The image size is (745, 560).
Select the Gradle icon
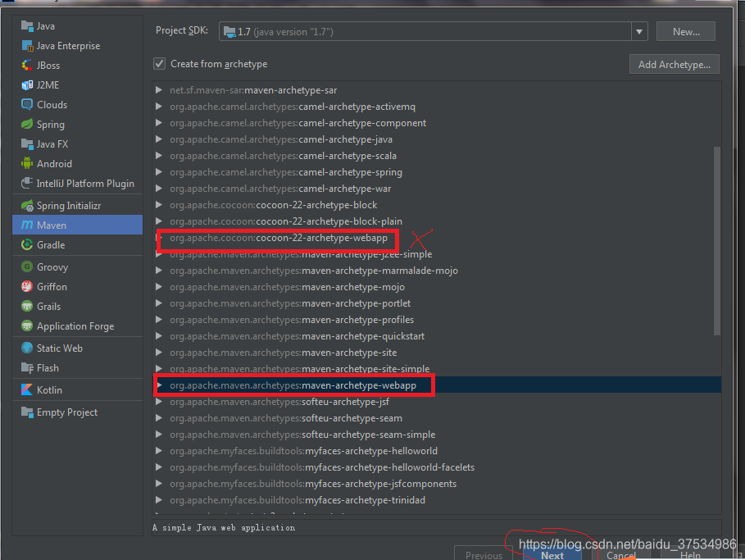pyautogui.click(x=27, y=245)
